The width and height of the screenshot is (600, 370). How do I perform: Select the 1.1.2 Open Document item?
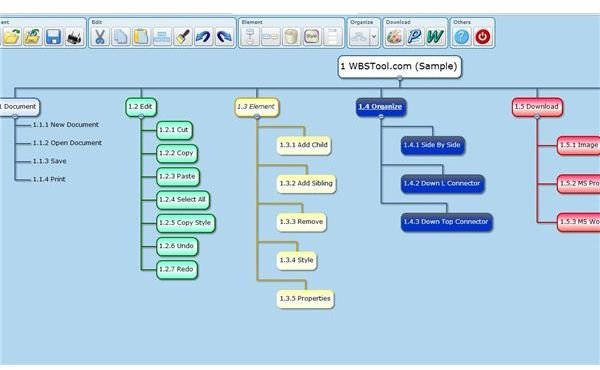pos(67,143)
